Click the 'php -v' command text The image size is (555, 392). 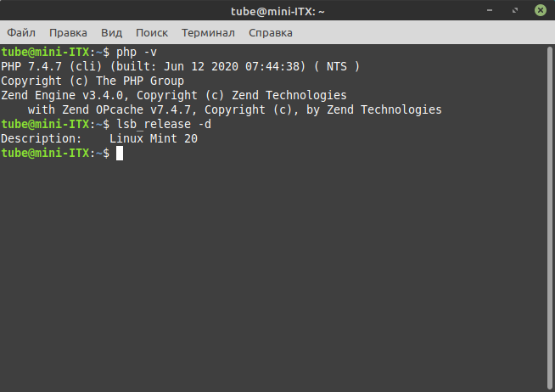pos(137,53)
